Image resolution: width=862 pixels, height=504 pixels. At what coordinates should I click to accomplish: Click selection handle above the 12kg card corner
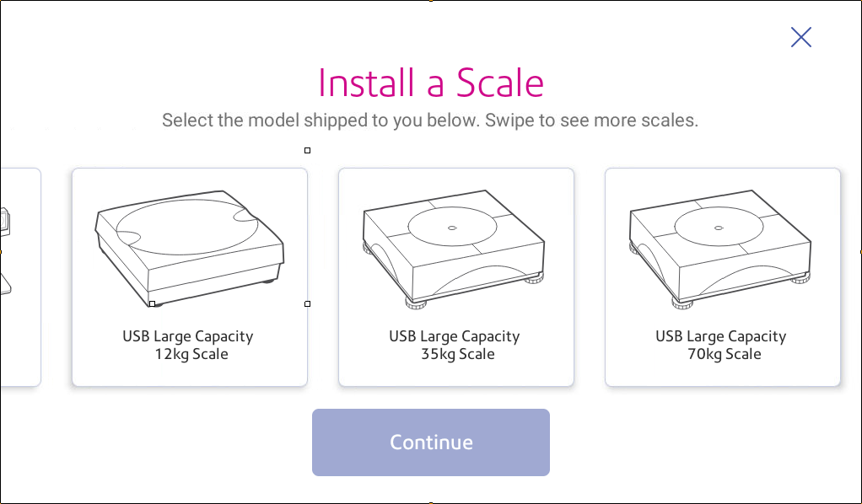[307, 150]
